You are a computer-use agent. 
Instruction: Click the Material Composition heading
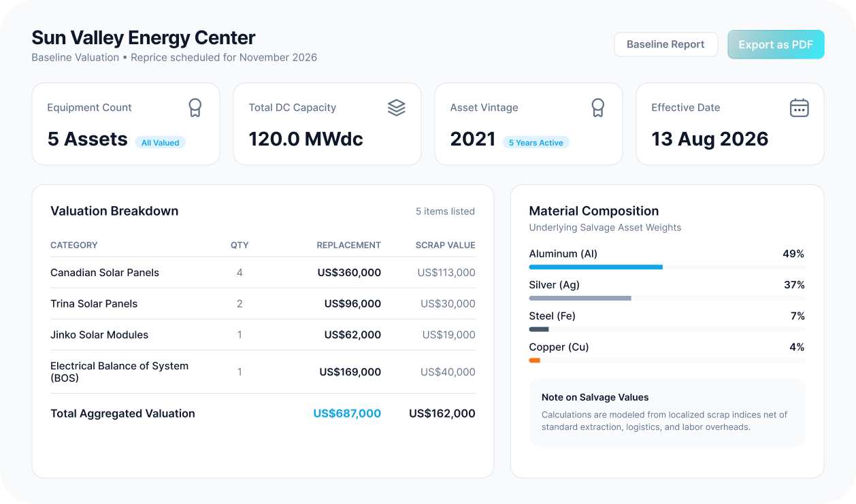point(594,211)
